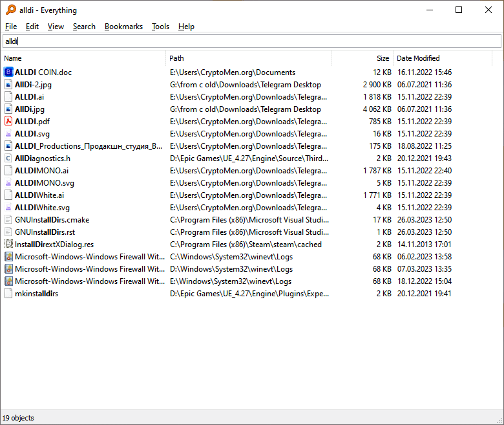Open the File menu
This screenshot has width=504, height=425.
[11, 27]
